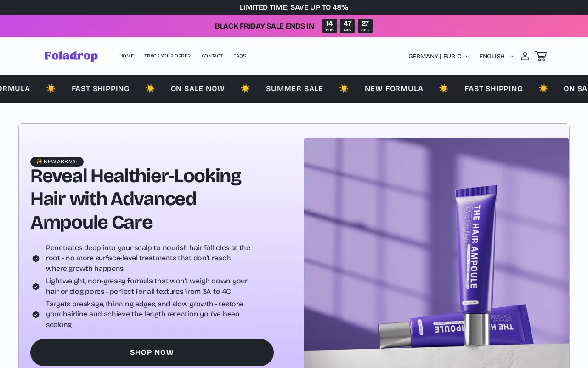Click the checkmark badge beside 'Penetrates deep' text
588x368 pixels.
tap(36, 259)
